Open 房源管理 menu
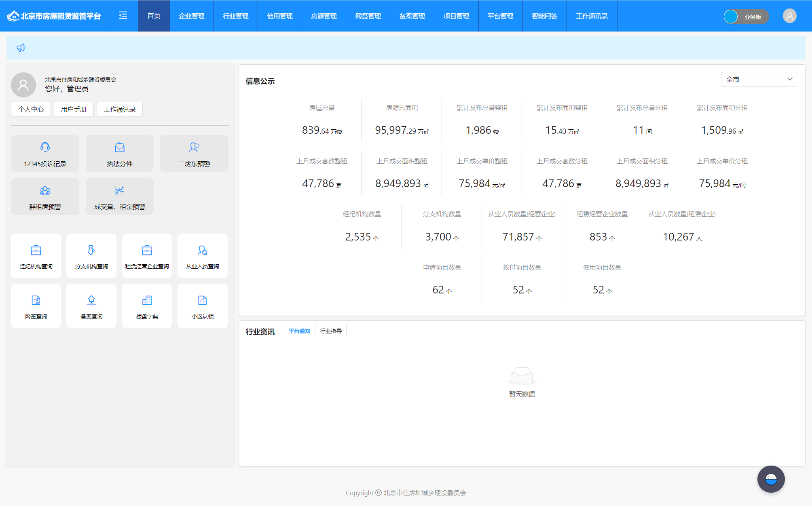Screen dimensions: 812x506 (x=324, y=16)
